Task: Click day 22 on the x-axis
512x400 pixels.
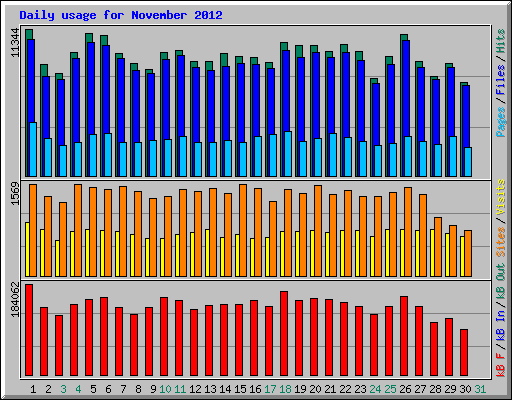Action: [x=345, y=389]
